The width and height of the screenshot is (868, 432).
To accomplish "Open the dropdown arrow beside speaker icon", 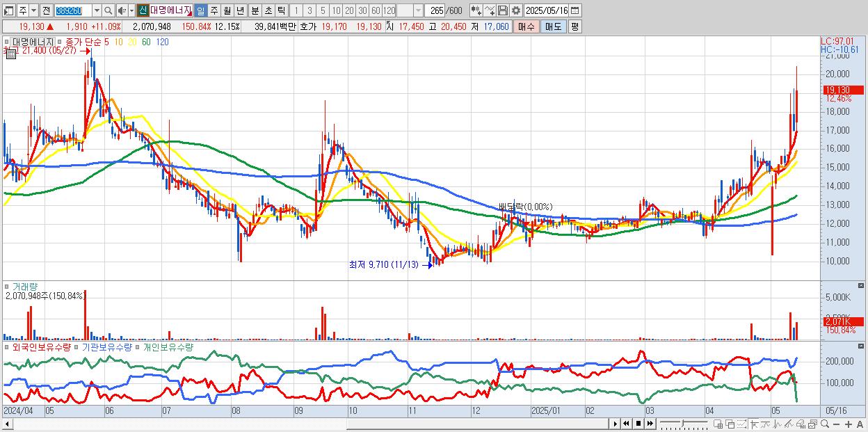I will click(131, 10).
